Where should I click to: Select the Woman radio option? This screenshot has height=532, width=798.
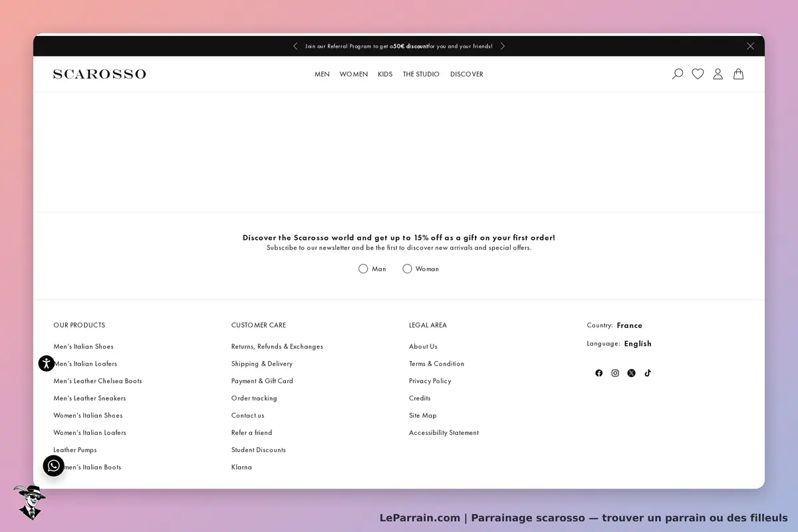tap(407, 269)
